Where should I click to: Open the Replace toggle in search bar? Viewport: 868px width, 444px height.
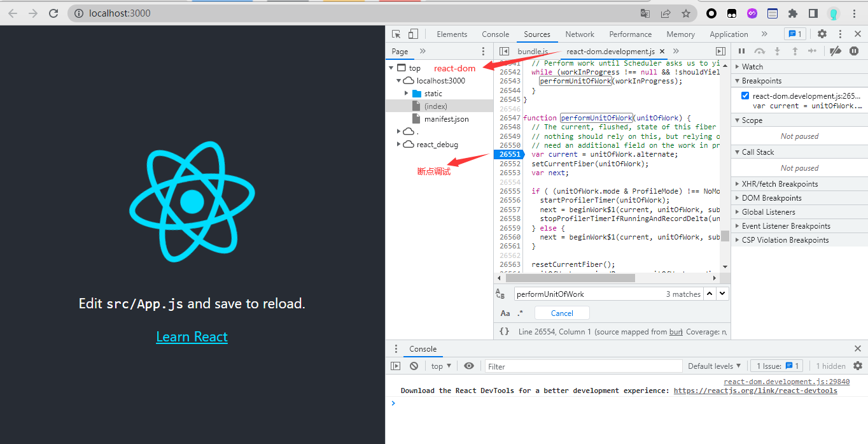(500, 294)
